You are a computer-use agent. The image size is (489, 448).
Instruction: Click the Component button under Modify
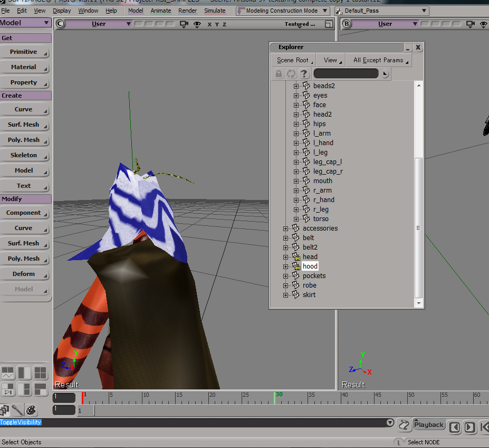pyautogui.click(x=25, y=213)
